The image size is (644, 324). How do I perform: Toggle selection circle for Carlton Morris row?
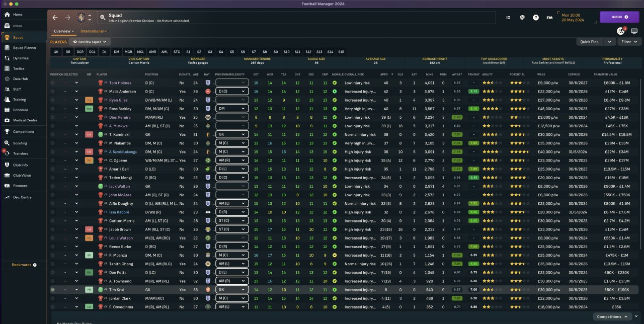[52, 221]
